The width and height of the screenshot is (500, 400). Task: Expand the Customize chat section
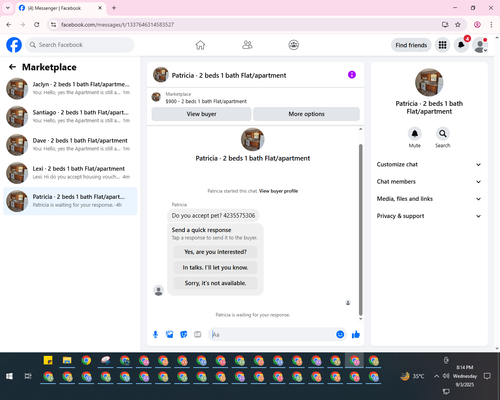pos(429,164)
